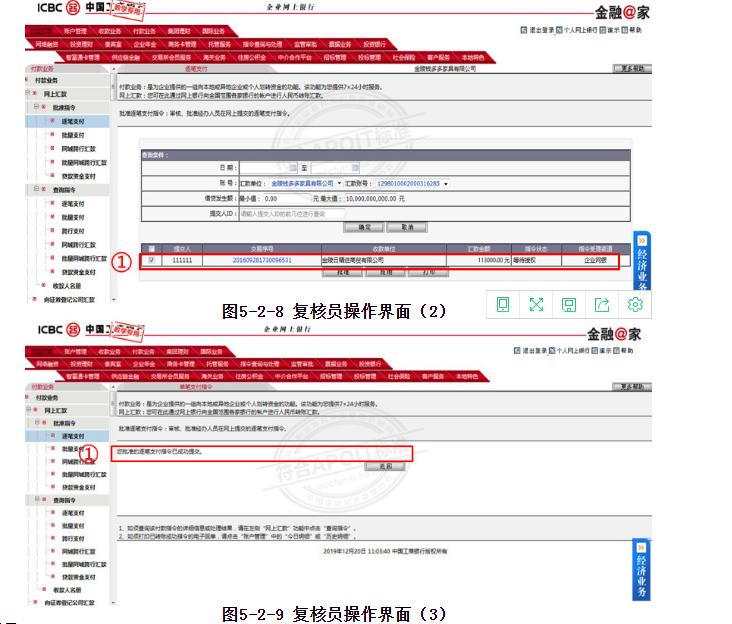Click the start date input field
The width and height of the screenshot is (732, 624).
(268, 167)
